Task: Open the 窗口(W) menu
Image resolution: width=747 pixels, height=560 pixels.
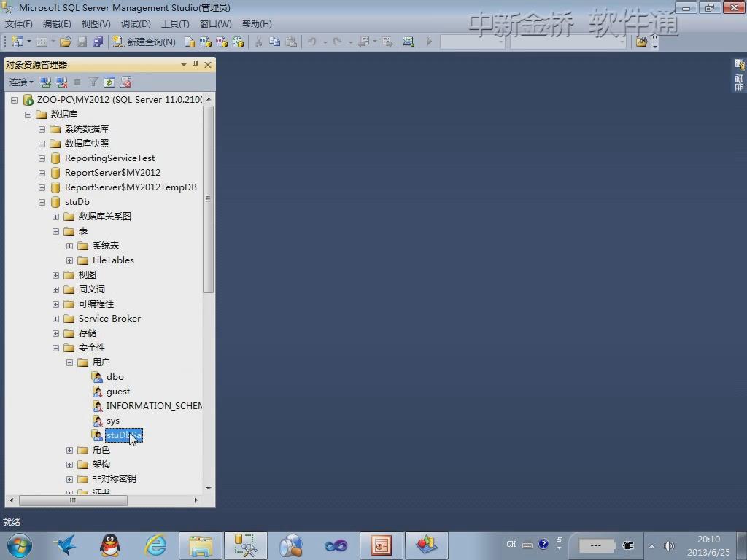Action: tap(215, 24)
